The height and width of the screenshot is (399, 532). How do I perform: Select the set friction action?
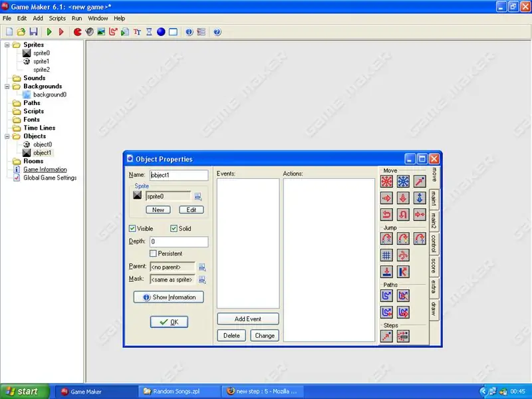(x=420, y=214)
